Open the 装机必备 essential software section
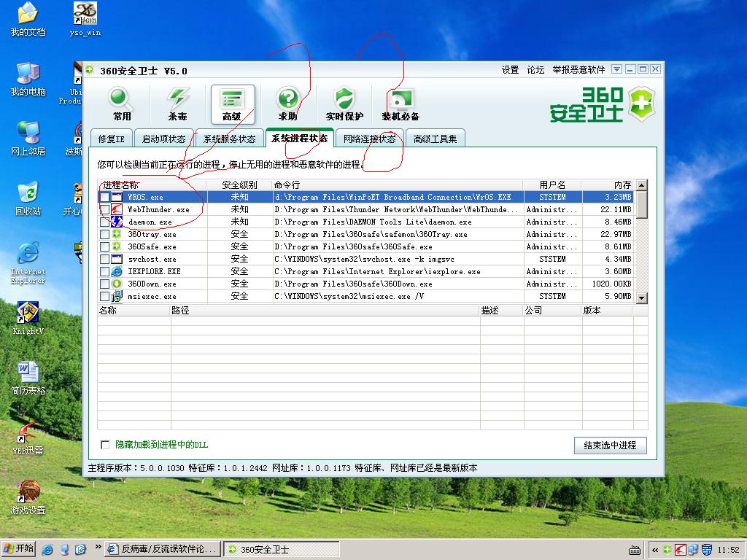This screenshot has height=560, width=747. (400, 104)
